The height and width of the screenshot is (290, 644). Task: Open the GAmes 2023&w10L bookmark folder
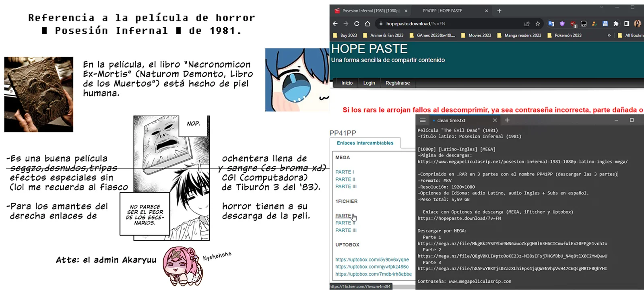pyautogui.click(x=432, y=35)
